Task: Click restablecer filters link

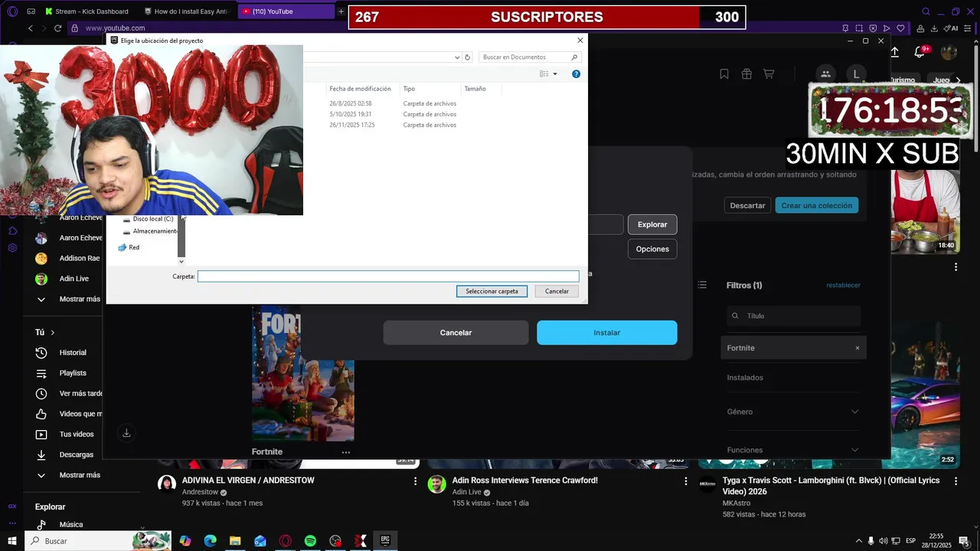Action: click(x=843, y=285)
